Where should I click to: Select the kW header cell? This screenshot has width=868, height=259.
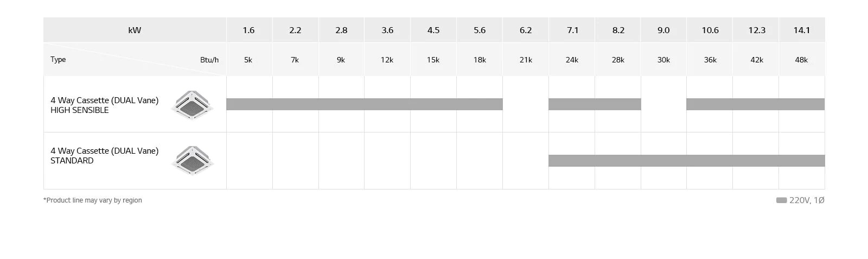(x=135, y=30)
